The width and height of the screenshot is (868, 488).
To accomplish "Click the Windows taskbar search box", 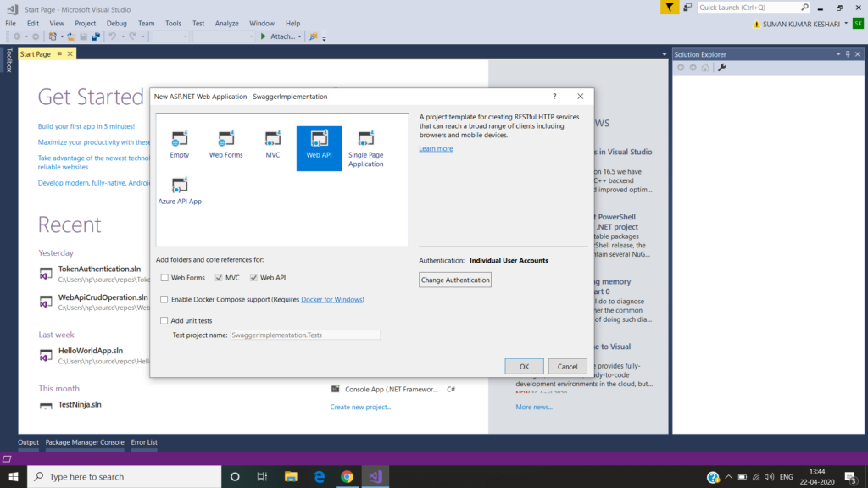I will [x=125, y=476].
